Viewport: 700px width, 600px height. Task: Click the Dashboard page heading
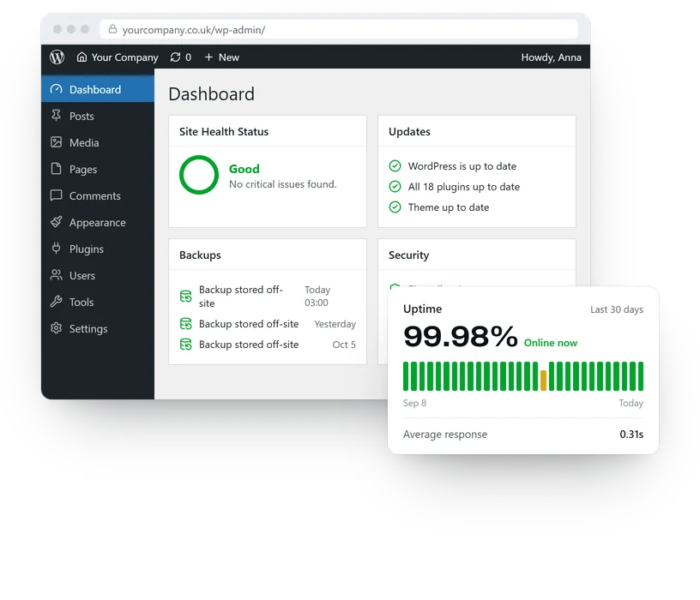(x=212, y=94)
